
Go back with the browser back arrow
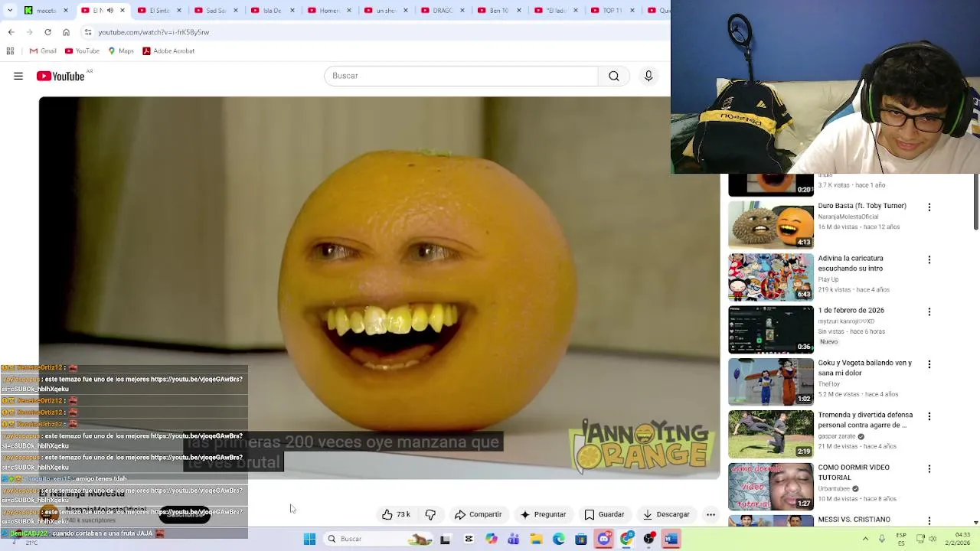[x=11, y=32]
